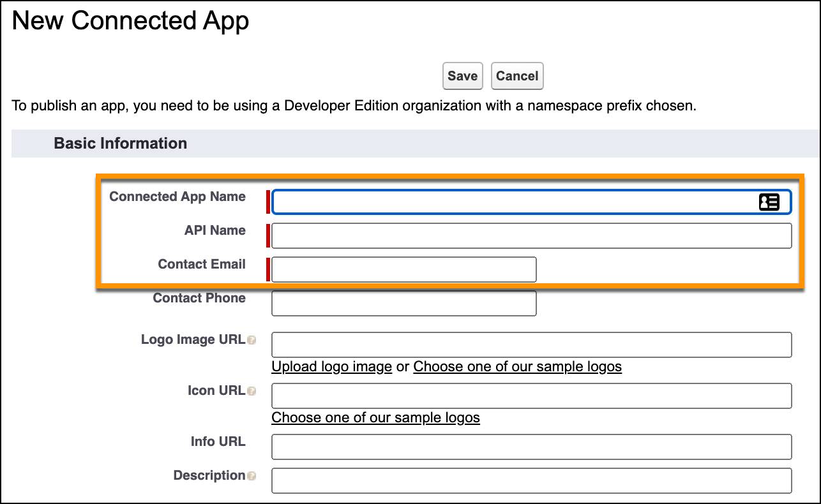
Task: Click inside the Description field
Action: point(530,480)
